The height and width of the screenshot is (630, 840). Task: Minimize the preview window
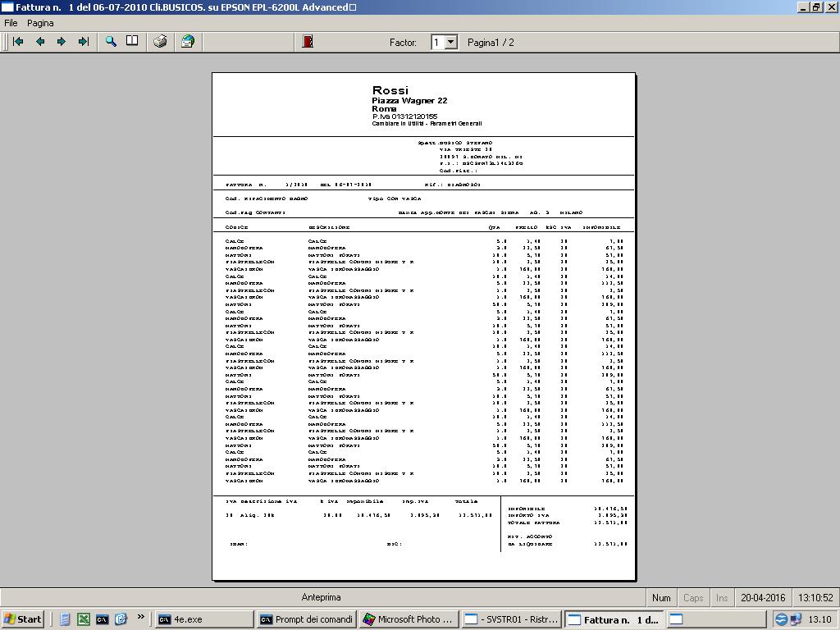point(804,7)
